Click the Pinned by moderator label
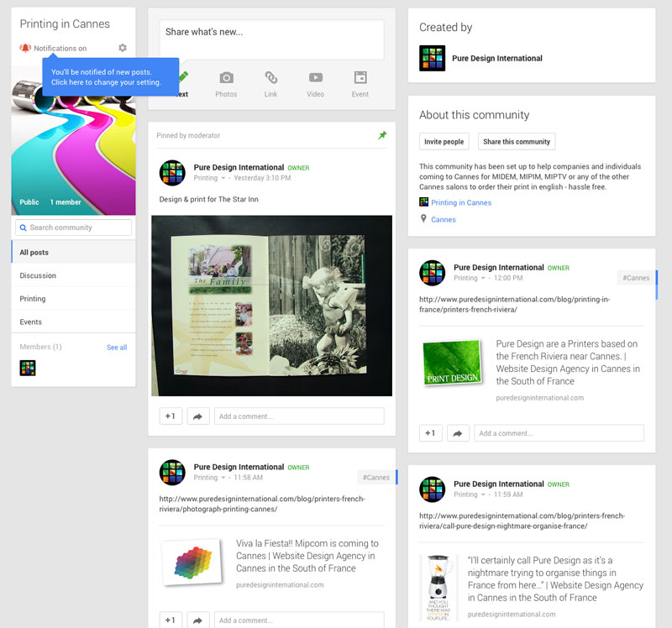 click(x=188, y=135)
